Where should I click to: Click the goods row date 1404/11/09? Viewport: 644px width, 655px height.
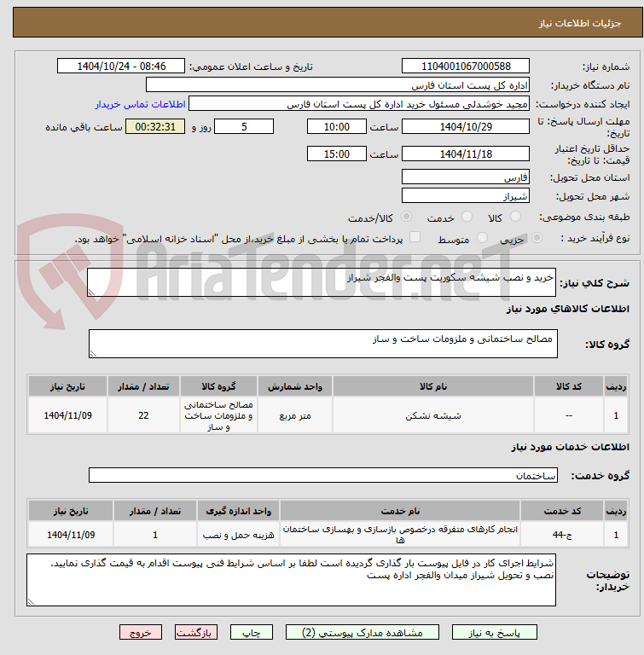(67, 415)
